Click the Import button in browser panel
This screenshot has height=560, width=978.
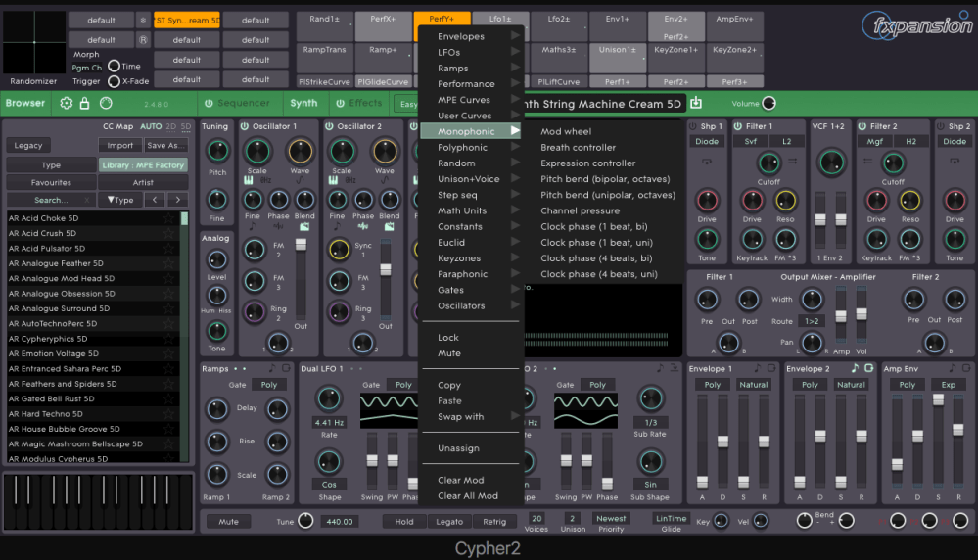point(119,146)
